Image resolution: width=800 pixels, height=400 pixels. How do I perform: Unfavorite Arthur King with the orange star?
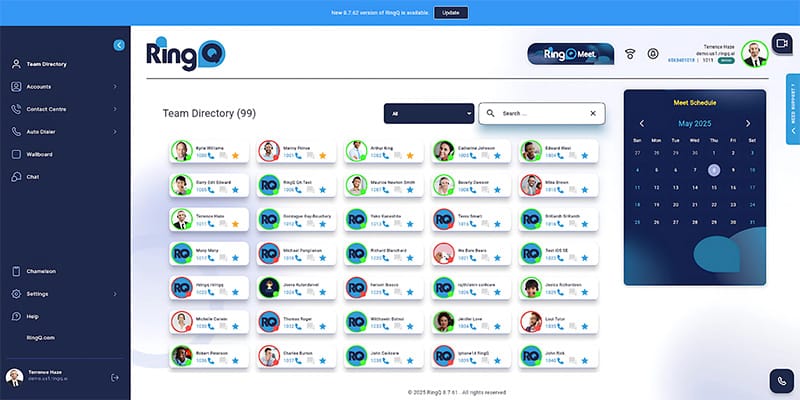coord(410,156)
